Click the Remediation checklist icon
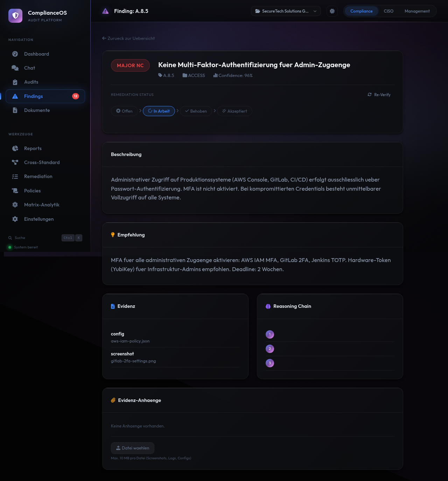 tap(15, 177)
